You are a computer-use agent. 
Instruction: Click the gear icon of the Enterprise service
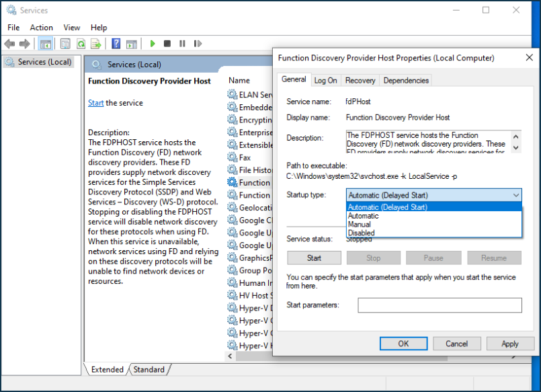click(233, 132)
